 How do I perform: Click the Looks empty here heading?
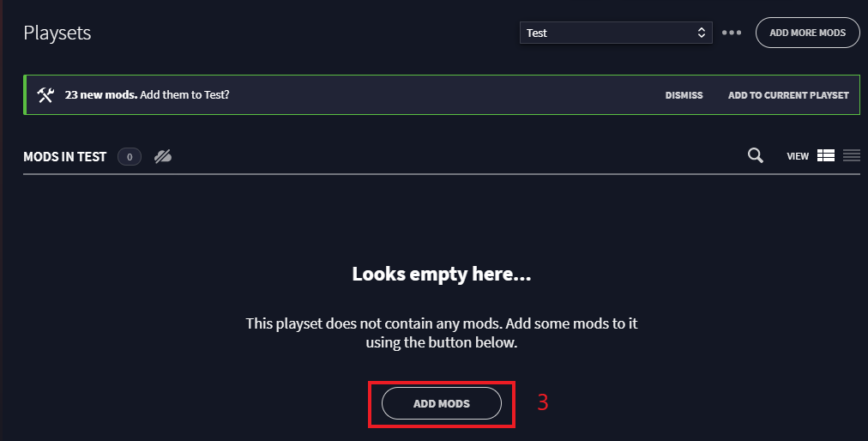441,274
